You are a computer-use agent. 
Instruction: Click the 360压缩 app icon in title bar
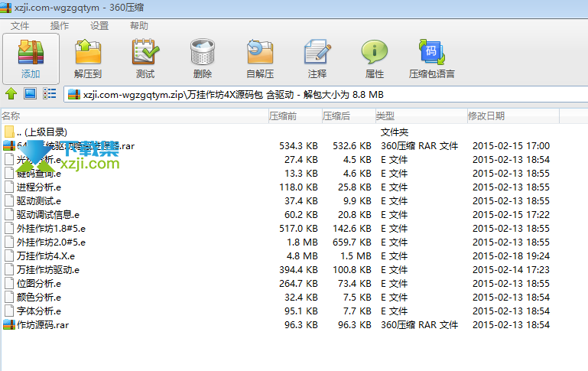click(x=6, y=8)
